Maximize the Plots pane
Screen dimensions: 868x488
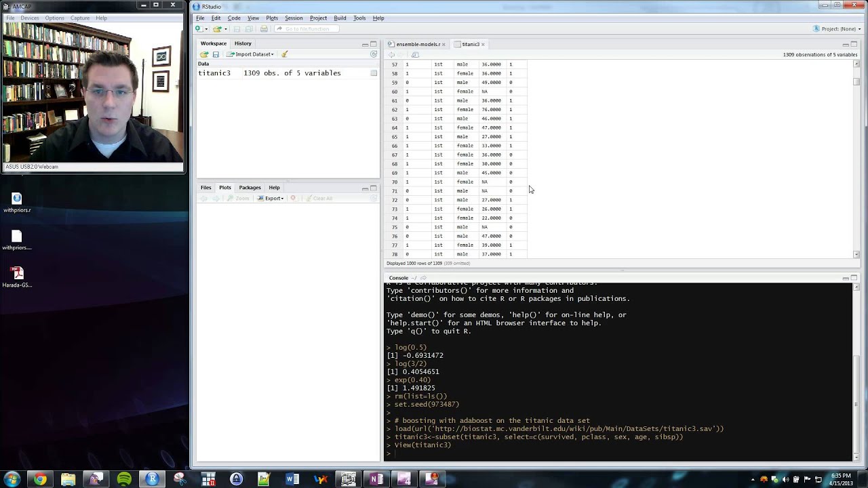tap(373, 188)
